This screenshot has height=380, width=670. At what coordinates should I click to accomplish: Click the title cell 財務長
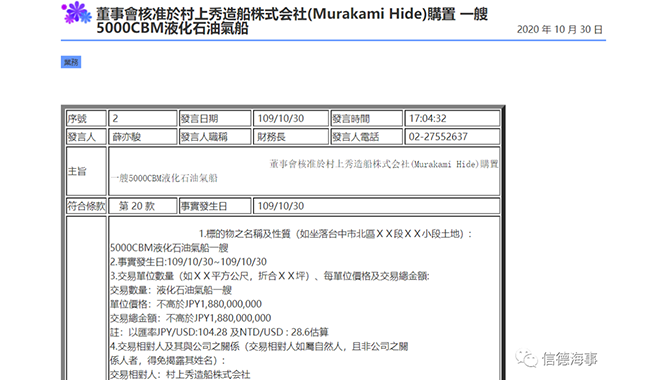coord(291,137)
